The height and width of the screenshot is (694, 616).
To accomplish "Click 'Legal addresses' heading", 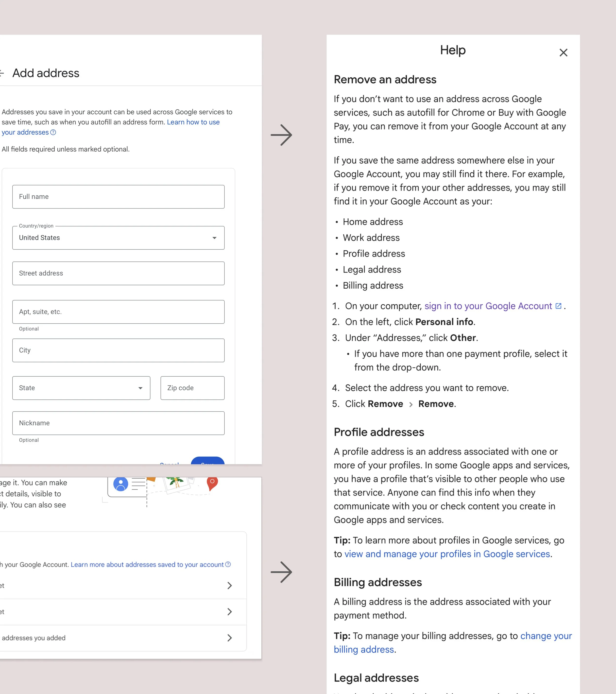I will (376, 678).
